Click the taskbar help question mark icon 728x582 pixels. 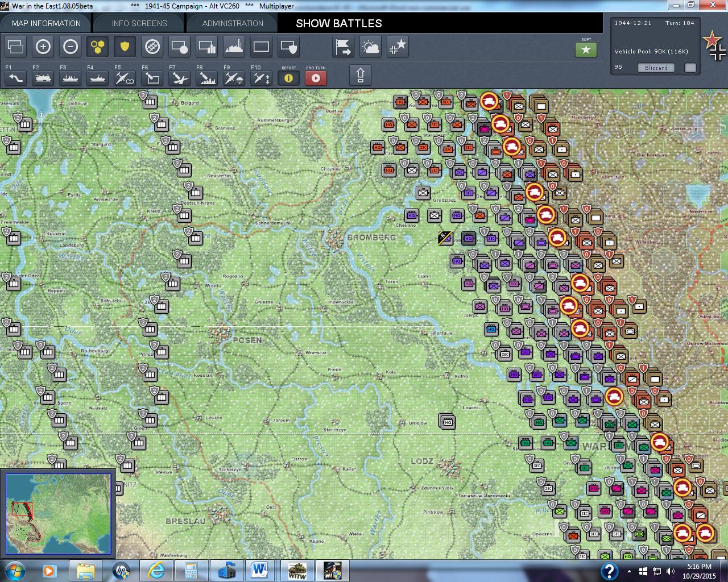click(609, 571)
